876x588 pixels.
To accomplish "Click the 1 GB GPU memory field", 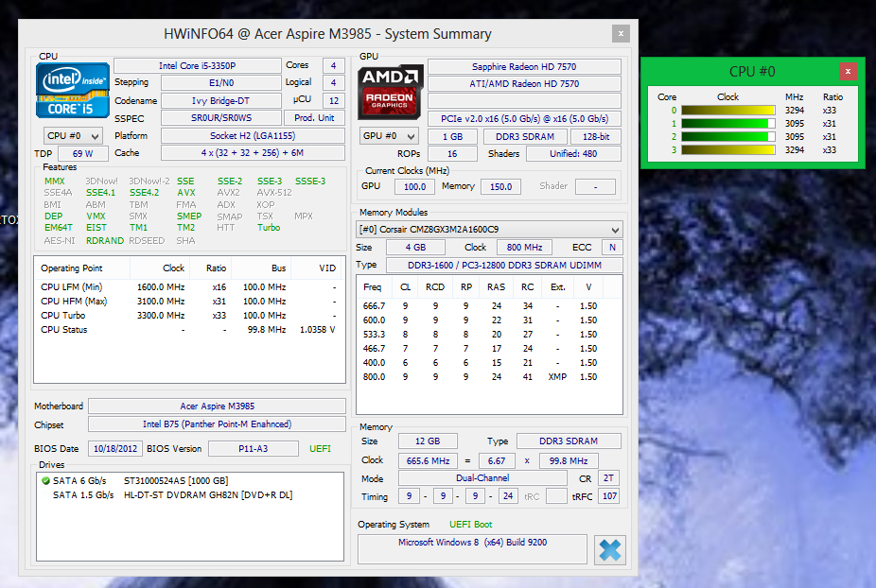I will (x=452, y=136).
